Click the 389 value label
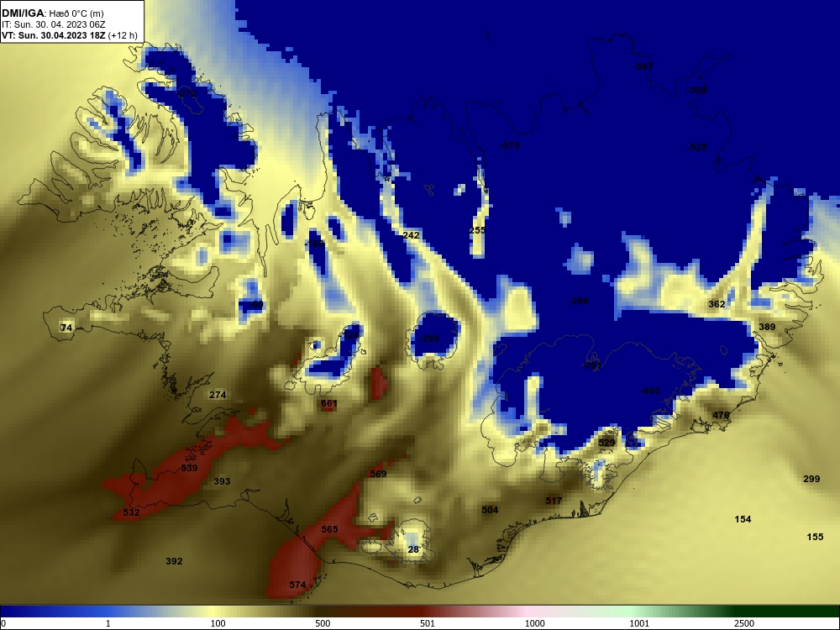This screenshot has width=840, height=630. click(767, 326)
